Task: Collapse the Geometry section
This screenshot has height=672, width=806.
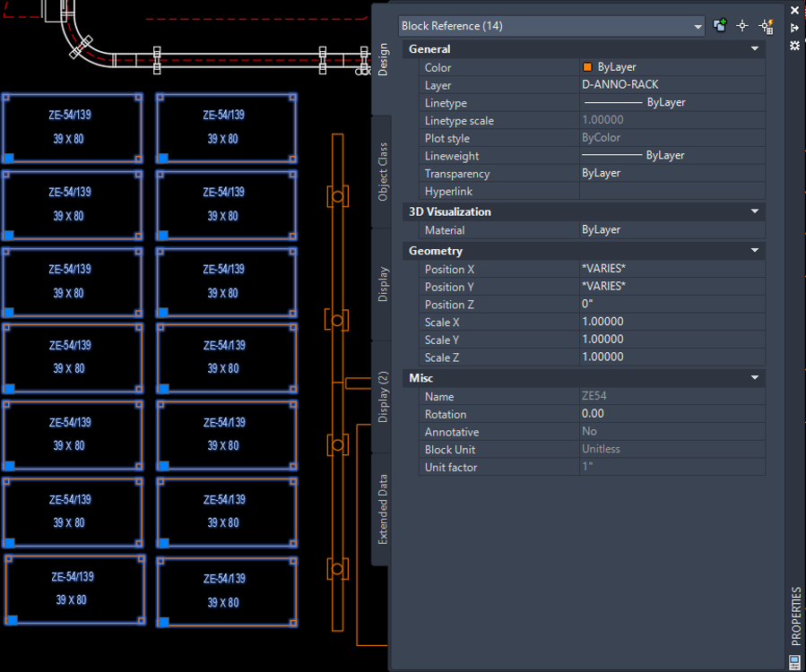Action: point(755,251)
